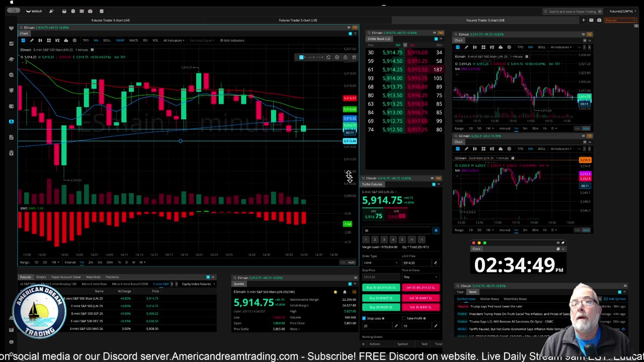Click the Auto scale button on main chart
Viewport: 644px width, 362px height.
pos(351,262)
